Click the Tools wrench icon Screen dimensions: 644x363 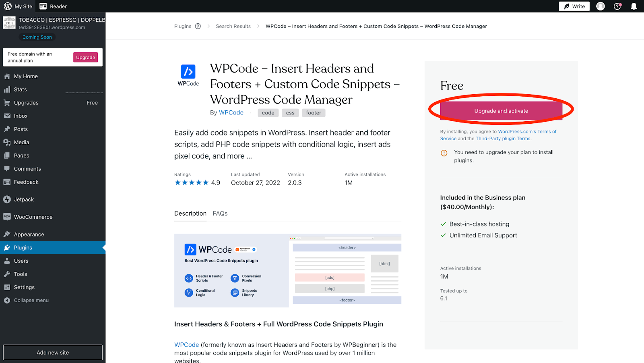tap(7, 274)
